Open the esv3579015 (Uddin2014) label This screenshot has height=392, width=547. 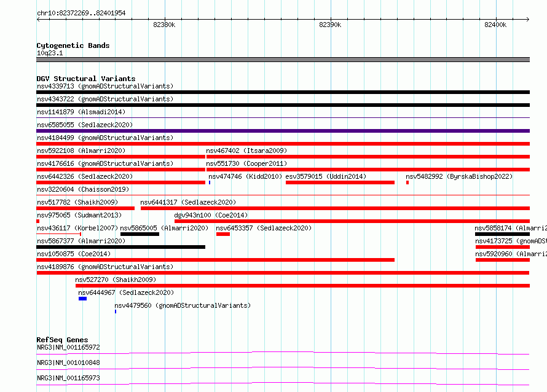point(326,176)
